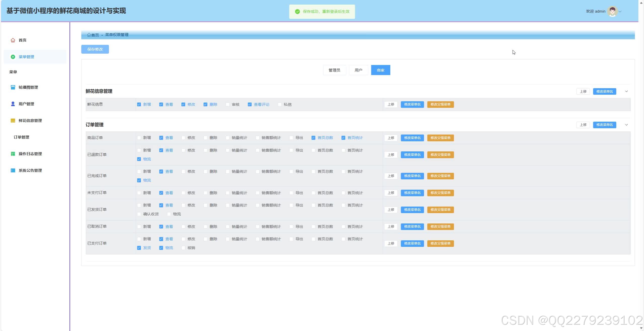Enable 审核 checkbox for 鲜花信息
The width and height of the screenshot is (644, 331).
coord(228,105)
